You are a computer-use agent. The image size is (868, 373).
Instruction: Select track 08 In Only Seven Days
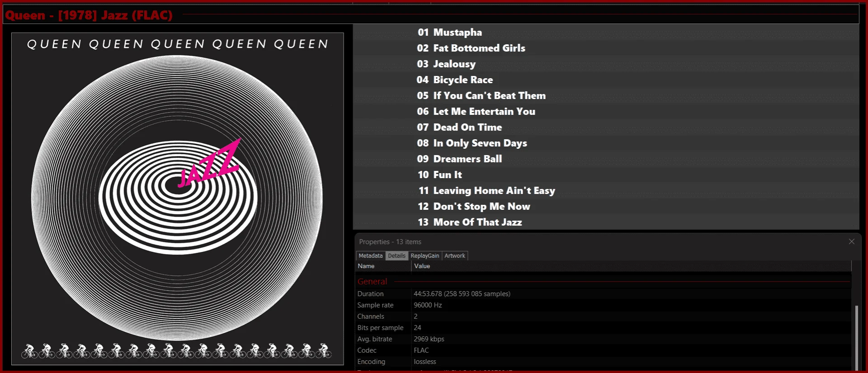point(606,143)
